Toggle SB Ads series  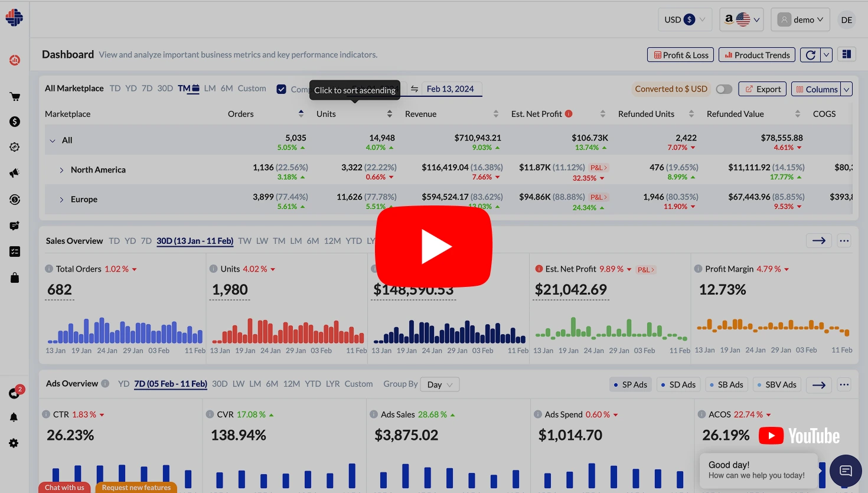pos(726,384)
